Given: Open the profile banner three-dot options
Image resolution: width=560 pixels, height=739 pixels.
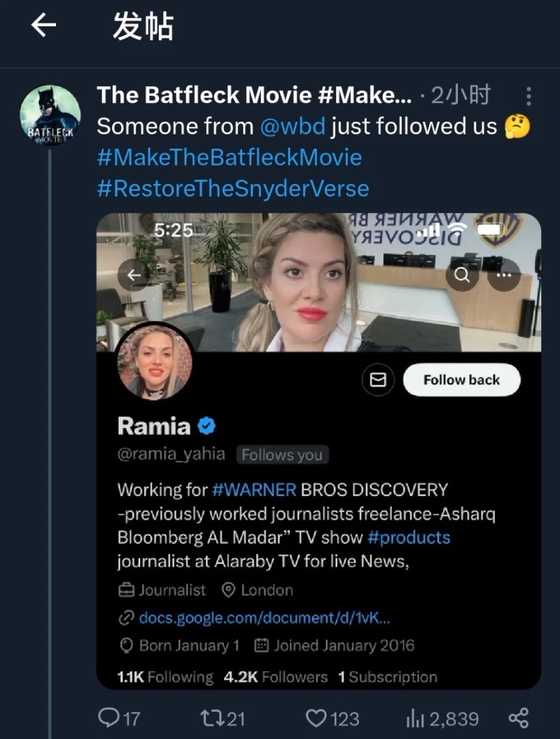Looking at the screenshot, I should point(503,275).
